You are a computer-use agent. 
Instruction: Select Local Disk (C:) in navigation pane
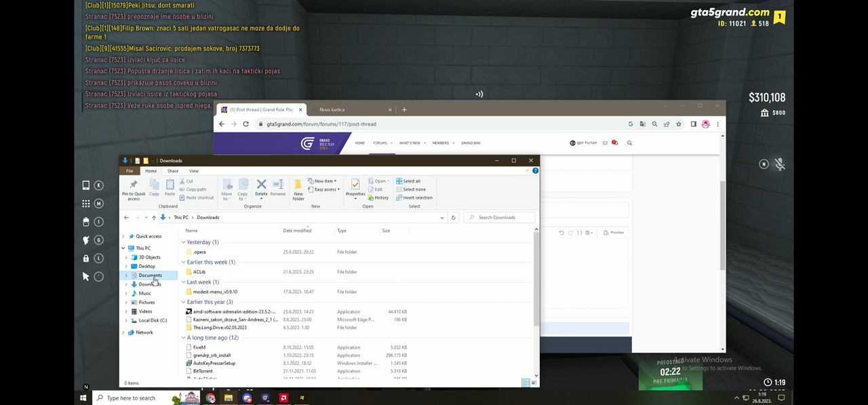153,320
